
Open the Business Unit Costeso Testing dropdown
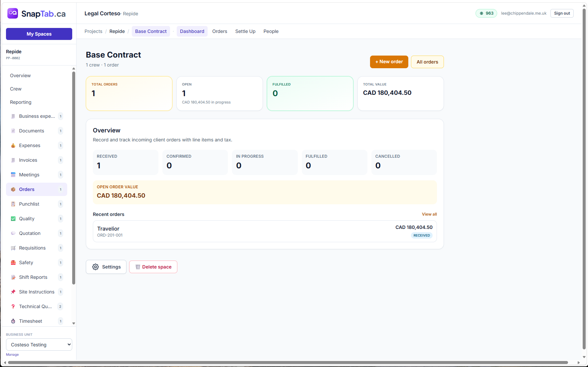tap(39, 345)
